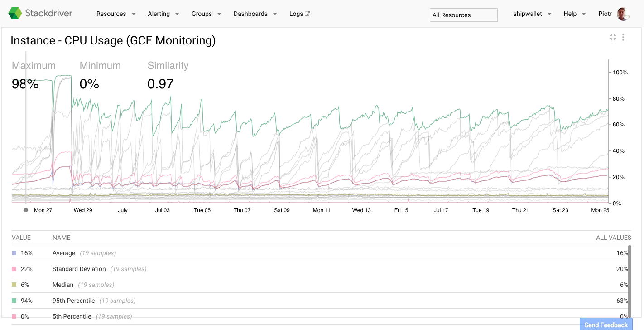The height and width of the screenshot is (330, 644).
Task: Expand the Help menu
Action: pyautogui.click(x=575, y=14)
